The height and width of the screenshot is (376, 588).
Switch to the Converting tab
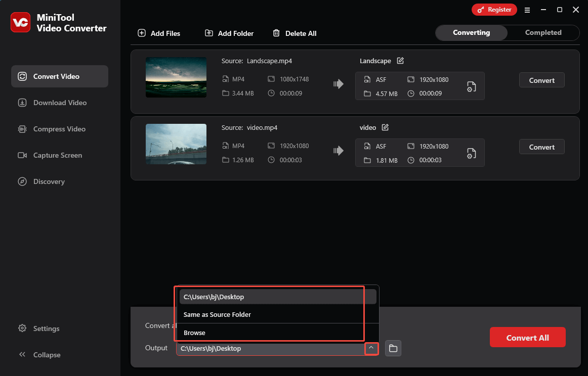[x=472, y=32]
